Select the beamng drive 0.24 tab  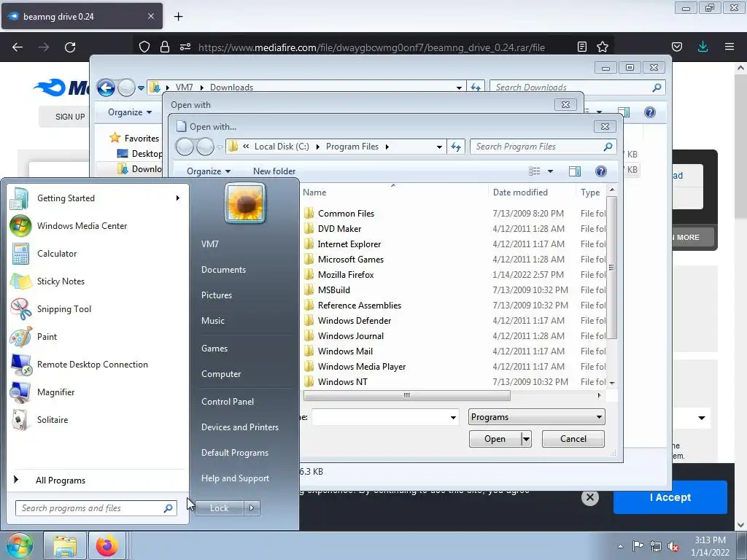tap(82, 17)
